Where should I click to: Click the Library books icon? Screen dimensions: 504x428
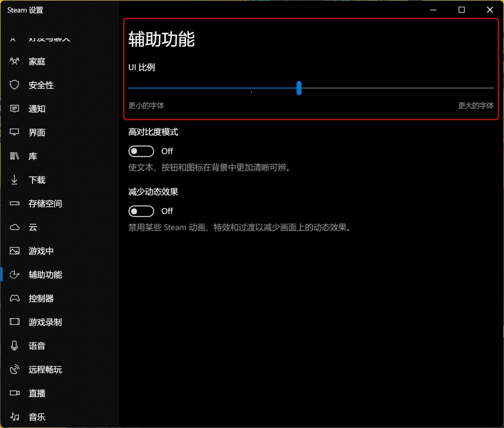15,156
